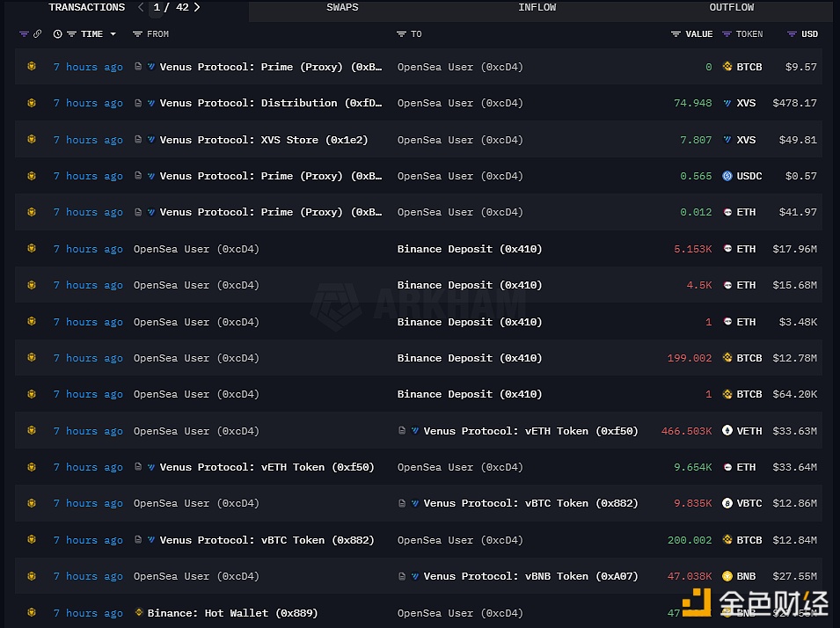
Task: Switch to the SWAPS tab
Action: (342, 8)
